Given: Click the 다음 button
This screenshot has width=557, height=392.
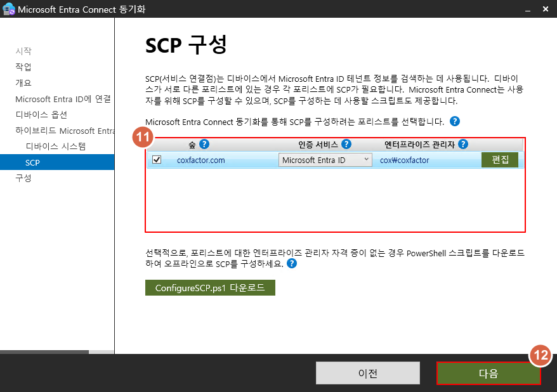Looking at the screenshot, I should [488, 373].
